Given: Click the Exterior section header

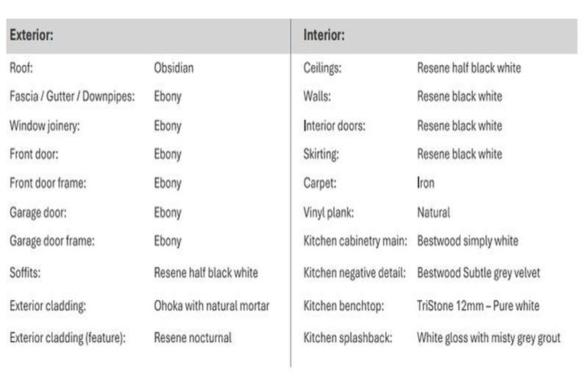Looking at the screenshot, I should 31,36.
